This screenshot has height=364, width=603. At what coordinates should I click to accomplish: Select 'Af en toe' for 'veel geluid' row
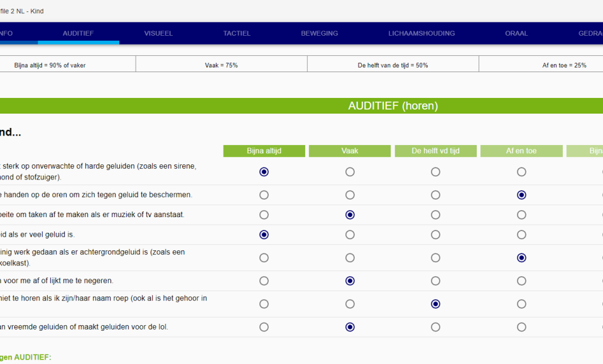pos(521,235)
